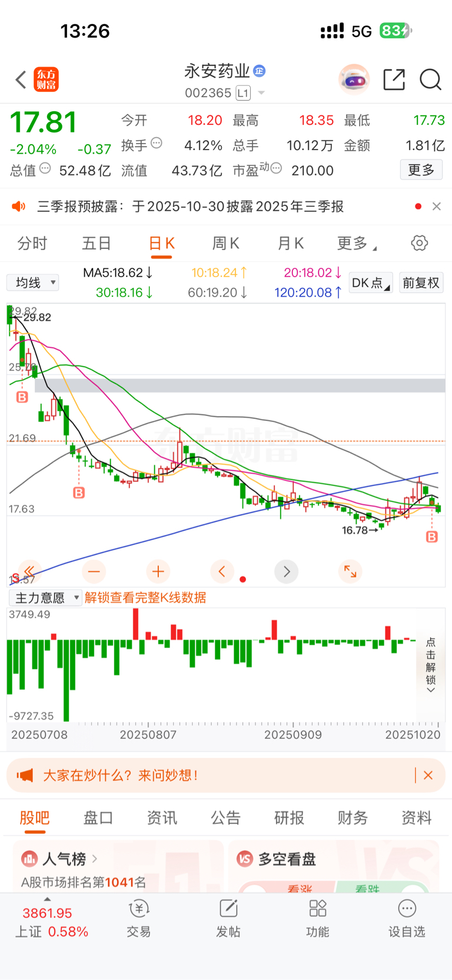Image resolution: width=452 pixels, height=980 pixels.
Task: Open the DK点 dropdown
Action: pyautogui.click(x=371, y=283)
